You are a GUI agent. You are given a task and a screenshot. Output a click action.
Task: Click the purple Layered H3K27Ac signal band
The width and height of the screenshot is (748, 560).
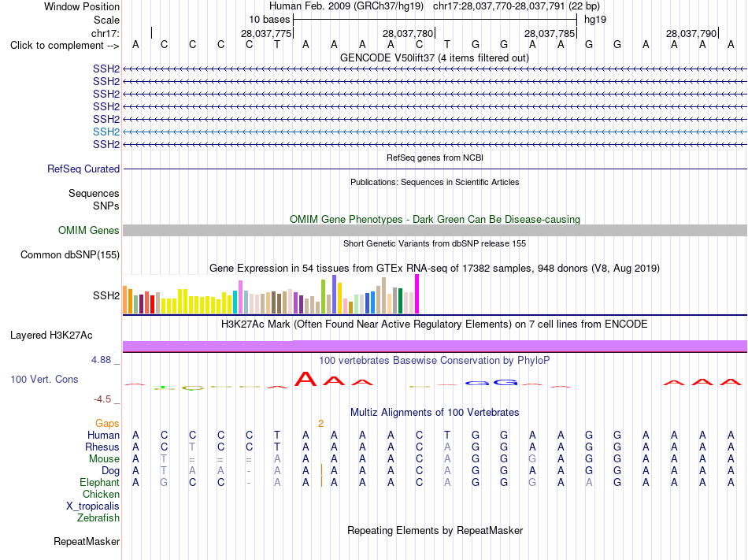click(x=435, y=347)
